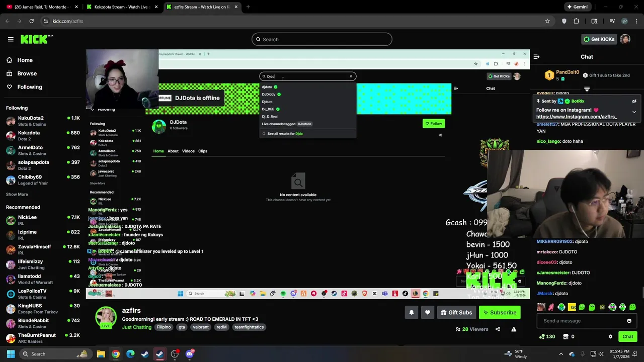Send message with Chat button
This screenshot has height=362, width=644.
[628, 336]
